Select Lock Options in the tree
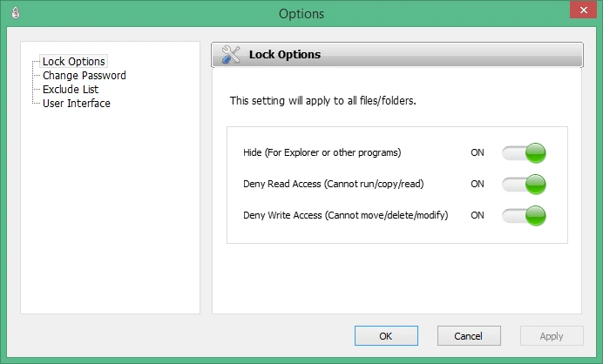 pyautogui.click(x=73, y=61)
